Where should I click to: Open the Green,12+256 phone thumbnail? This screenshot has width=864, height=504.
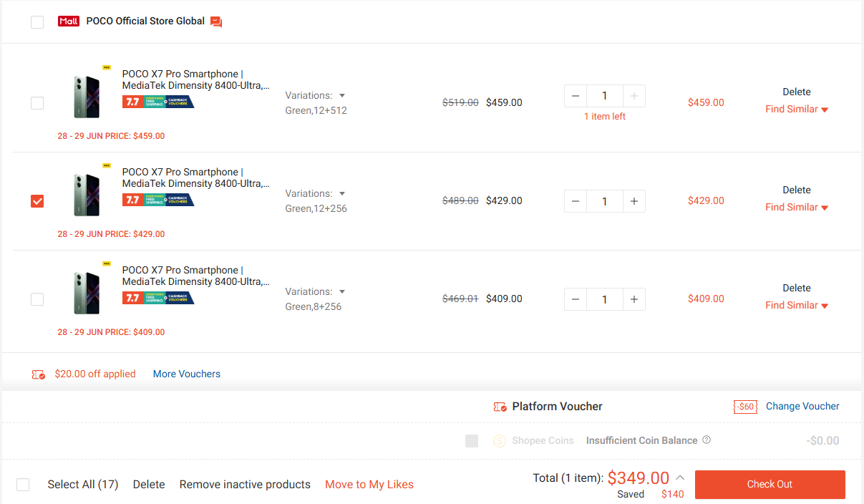87,194
